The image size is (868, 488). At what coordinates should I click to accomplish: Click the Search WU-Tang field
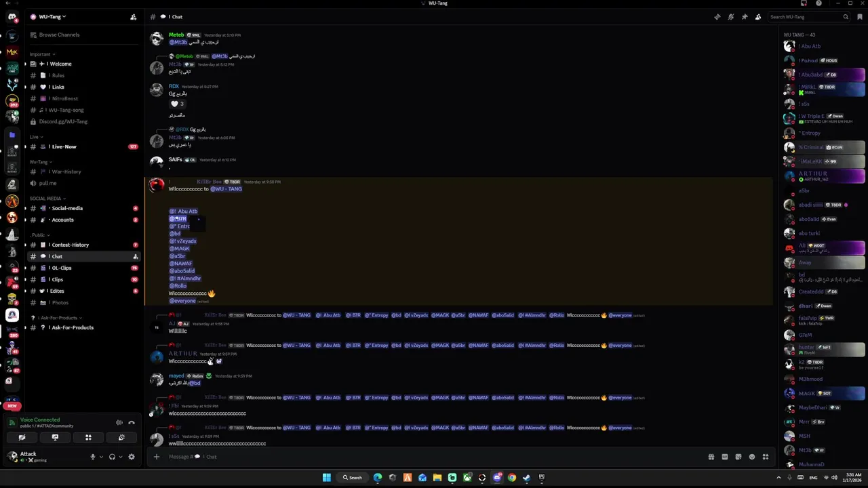[809, 17]
